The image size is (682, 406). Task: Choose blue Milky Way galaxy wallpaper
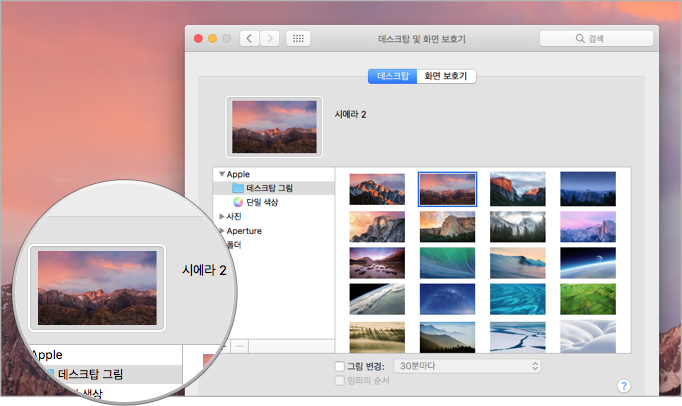click(447, 299)
